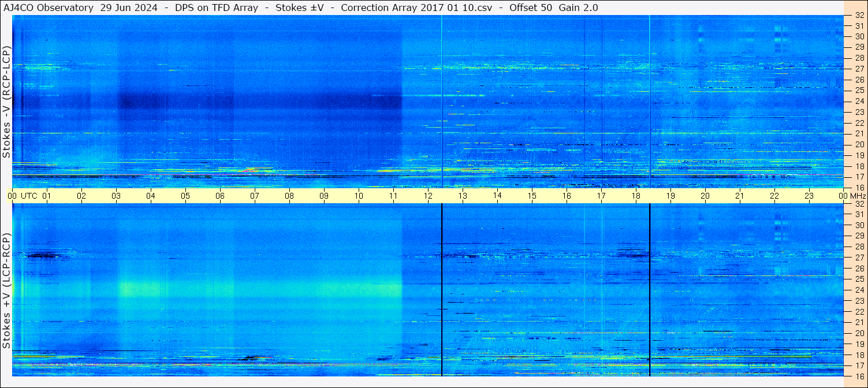
Task: Select the 01 hour tick label
Action: (47, 196)
